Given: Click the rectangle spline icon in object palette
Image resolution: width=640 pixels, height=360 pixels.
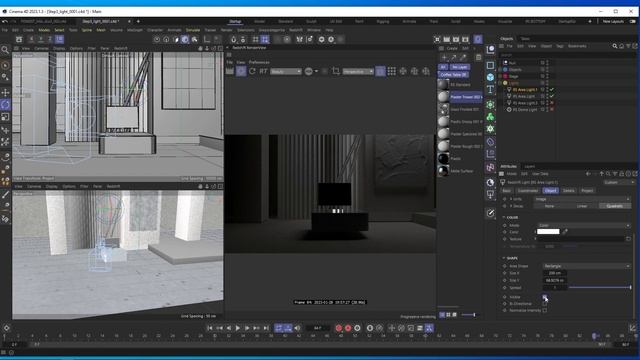Looking at the screenshot, I should click(490, 65).
